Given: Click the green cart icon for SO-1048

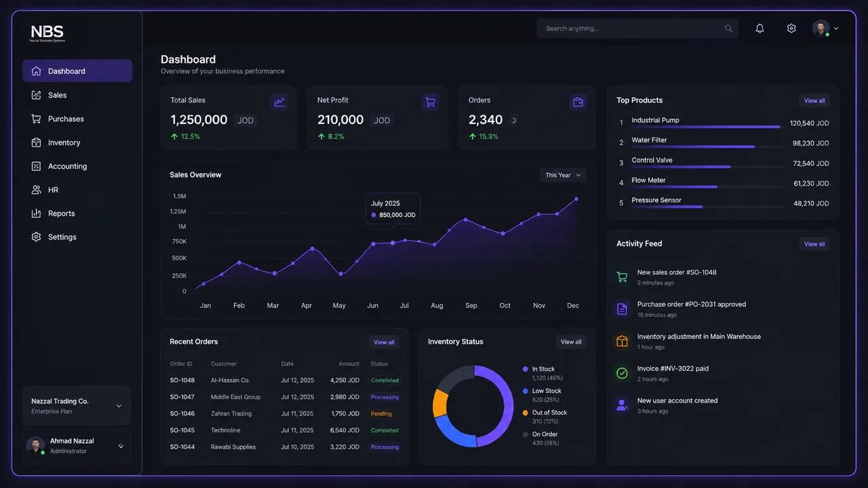Looking at the screenshot, I should pos(622,277).
